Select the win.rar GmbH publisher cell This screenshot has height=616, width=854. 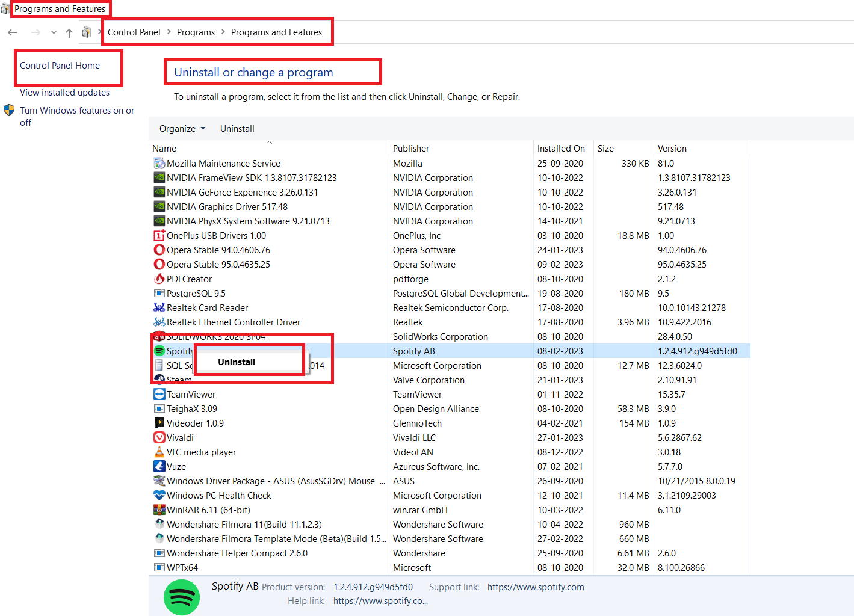click(x=420, y=510)
